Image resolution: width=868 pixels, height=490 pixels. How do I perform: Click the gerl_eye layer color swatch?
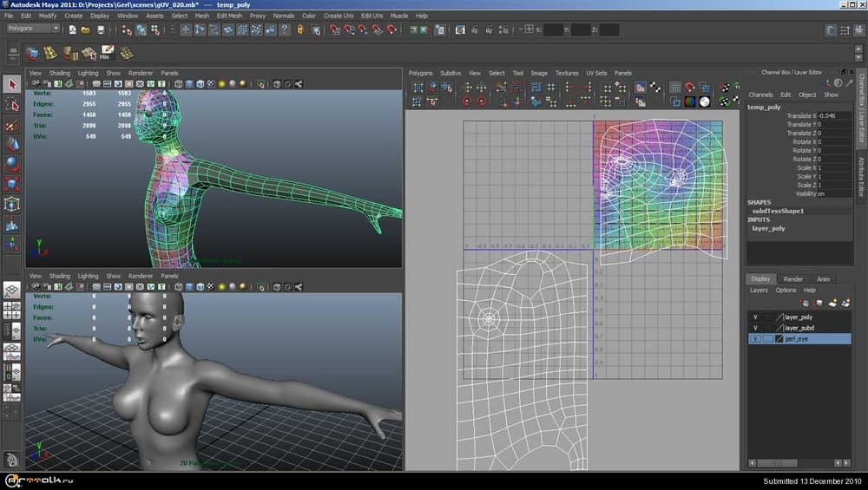[779, 339]
